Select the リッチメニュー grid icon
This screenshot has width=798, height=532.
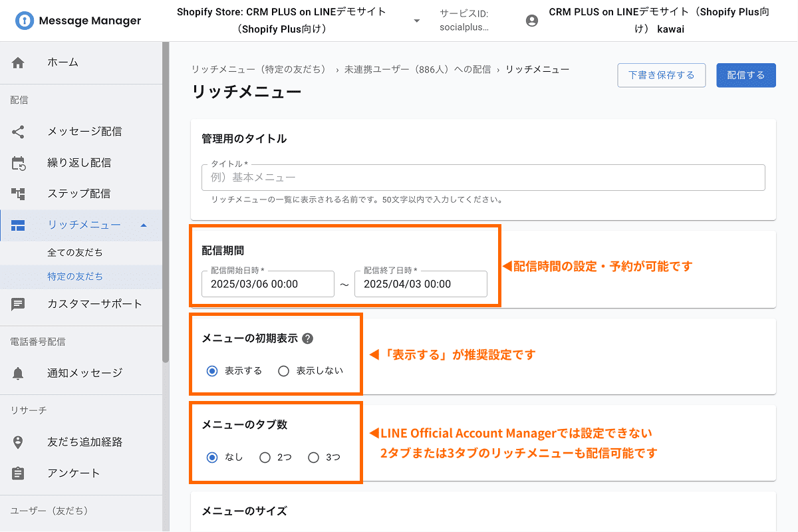(x=18, y=225)
